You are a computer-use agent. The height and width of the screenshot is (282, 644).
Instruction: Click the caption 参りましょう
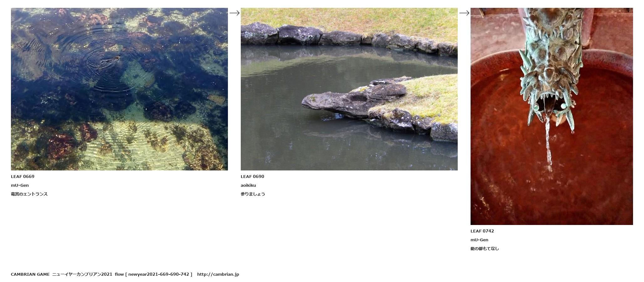253,194
